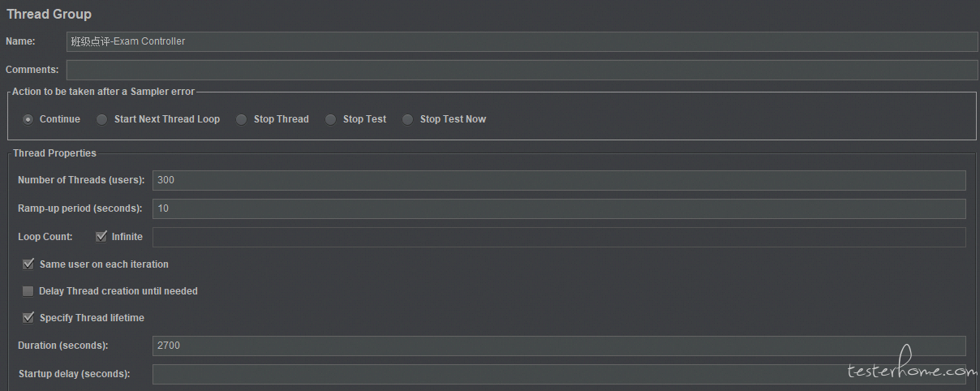Click the 'Loop Count:' label
This screenshot has width=980, height=391.
pos(45,237)
